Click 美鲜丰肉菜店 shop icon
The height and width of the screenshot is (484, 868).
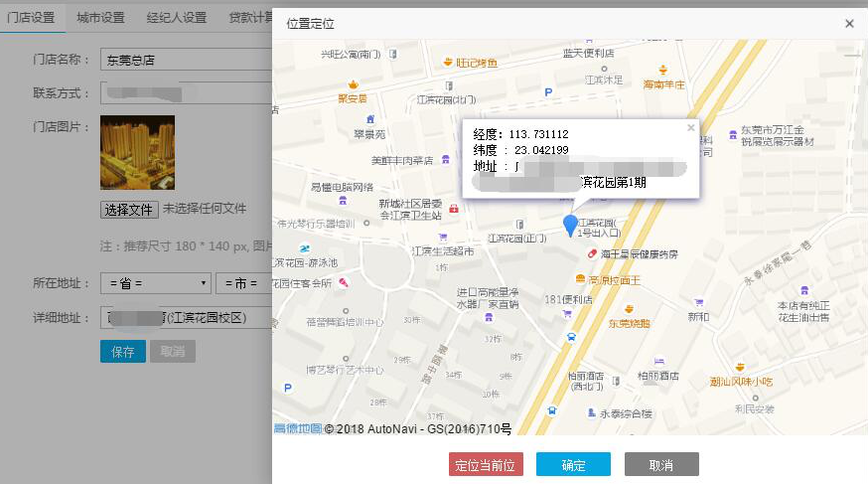[x=446, y=159]
